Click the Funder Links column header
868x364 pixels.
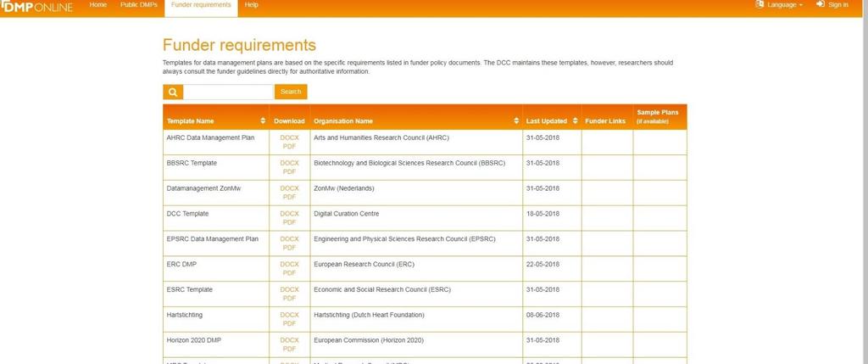point(607,117)
